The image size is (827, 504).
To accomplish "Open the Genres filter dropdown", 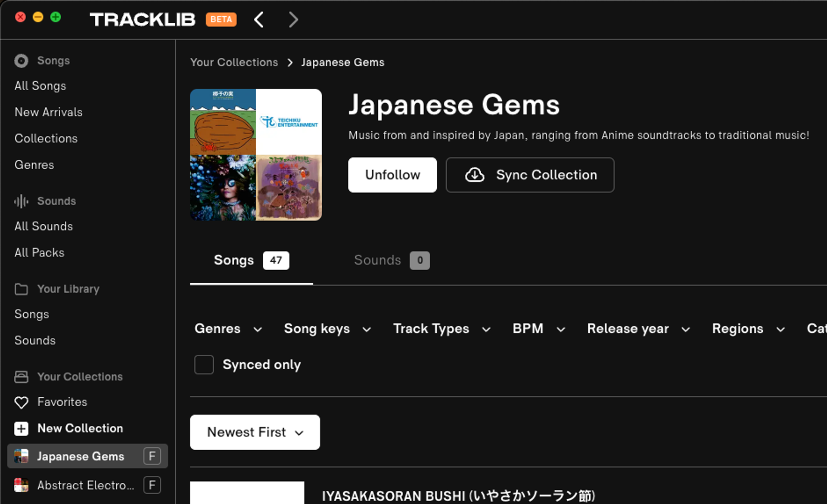I will [228, 328].
